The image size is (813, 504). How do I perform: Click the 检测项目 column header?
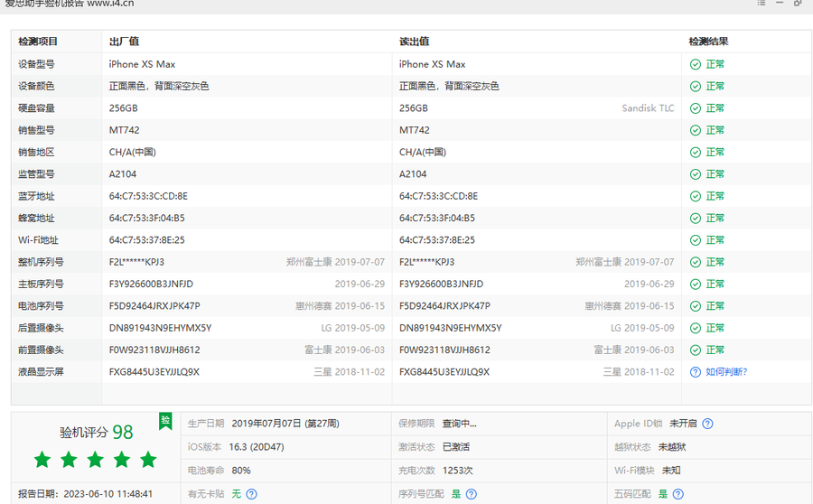click(x=38, y=42)
